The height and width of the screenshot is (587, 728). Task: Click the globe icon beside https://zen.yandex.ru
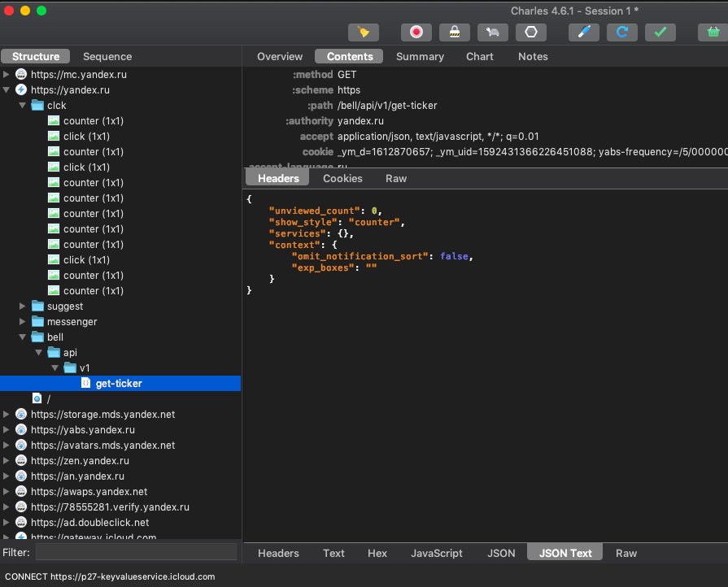point(22,461)
